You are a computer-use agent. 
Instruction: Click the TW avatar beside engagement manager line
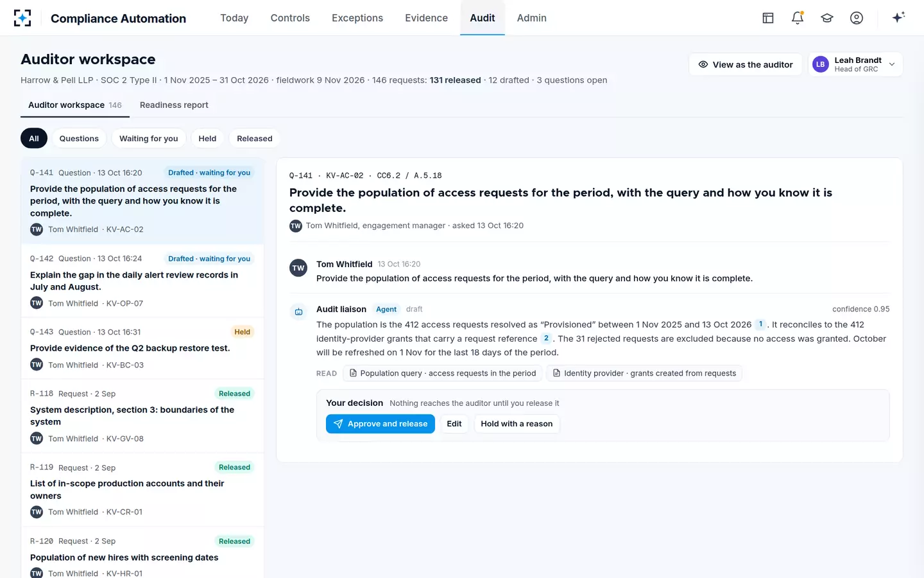tap(296, 226)
